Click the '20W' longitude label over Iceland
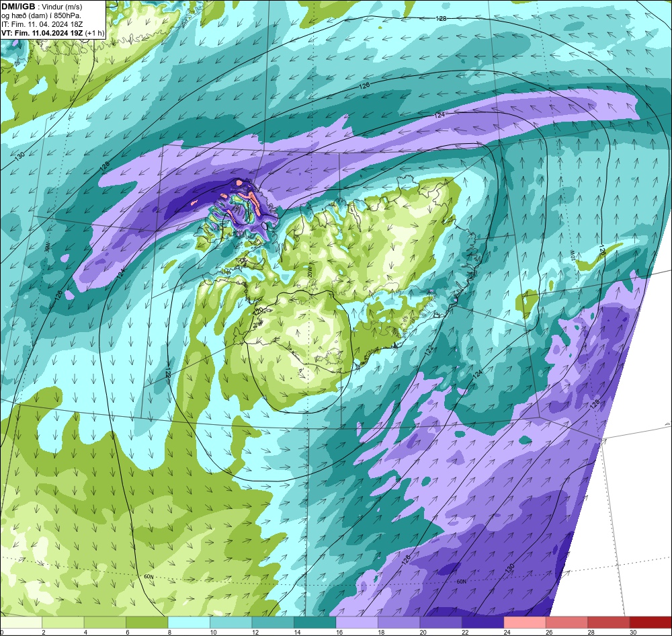This screenshot has height=636, width=672. click(x=309, y=271)
